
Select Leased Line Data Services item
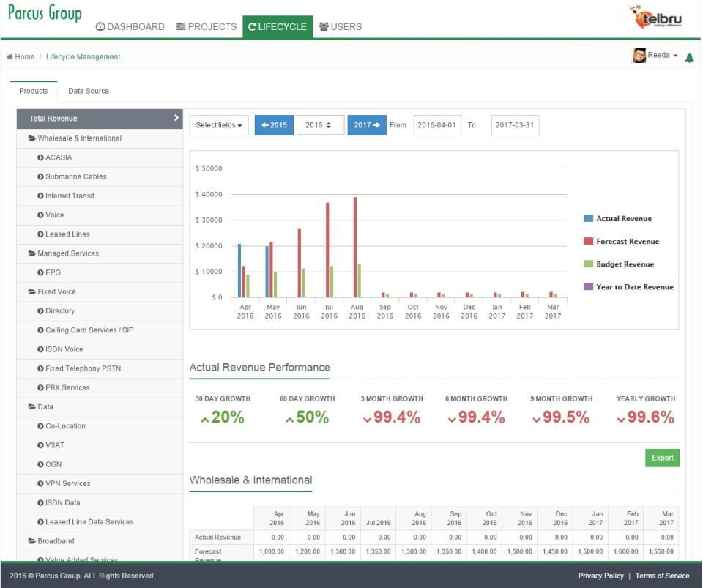point(100,522)
